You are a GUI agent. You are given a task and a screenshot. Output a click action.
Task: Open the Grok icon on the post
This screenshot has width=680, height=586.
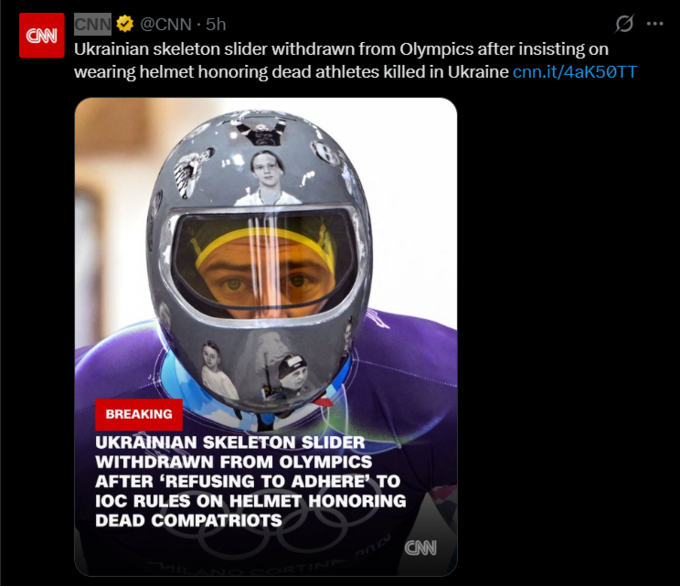[624, 24]
